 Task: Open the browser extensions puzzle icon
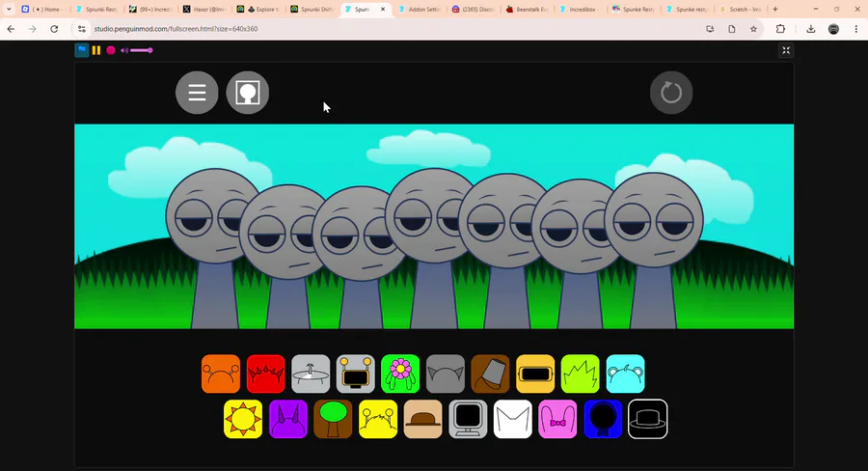click(x=780, y=29)
